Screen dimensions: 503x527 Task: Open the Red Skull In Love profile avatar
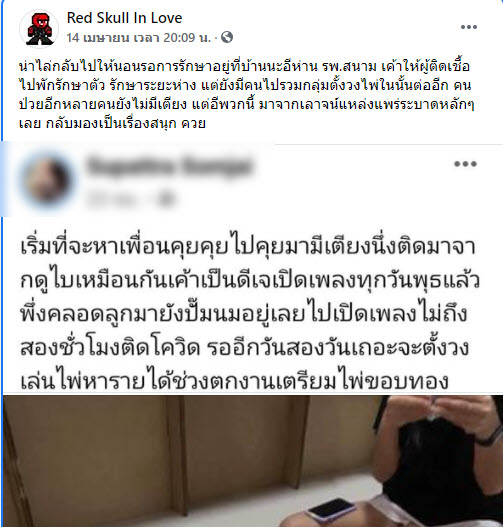[x=39, y=29]
